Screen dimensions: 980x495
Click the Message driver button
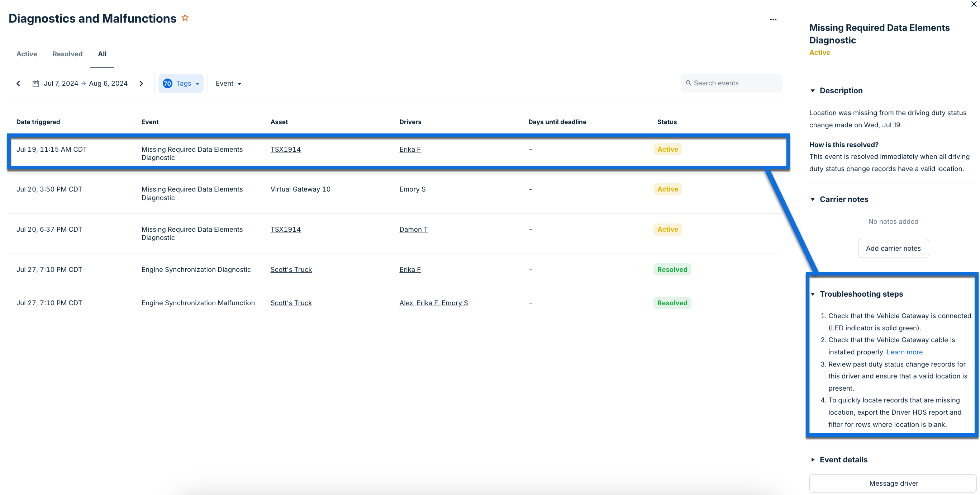[893, 483]
